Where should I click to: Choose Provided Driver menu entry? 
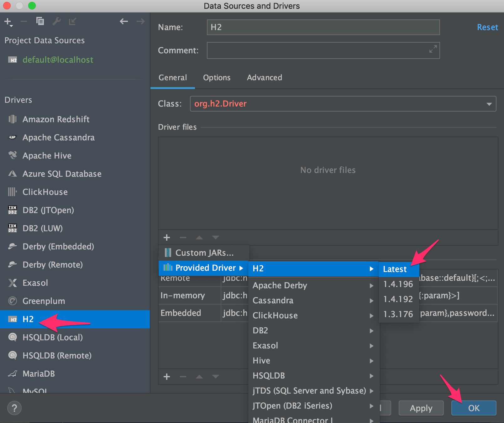point(203,268)
